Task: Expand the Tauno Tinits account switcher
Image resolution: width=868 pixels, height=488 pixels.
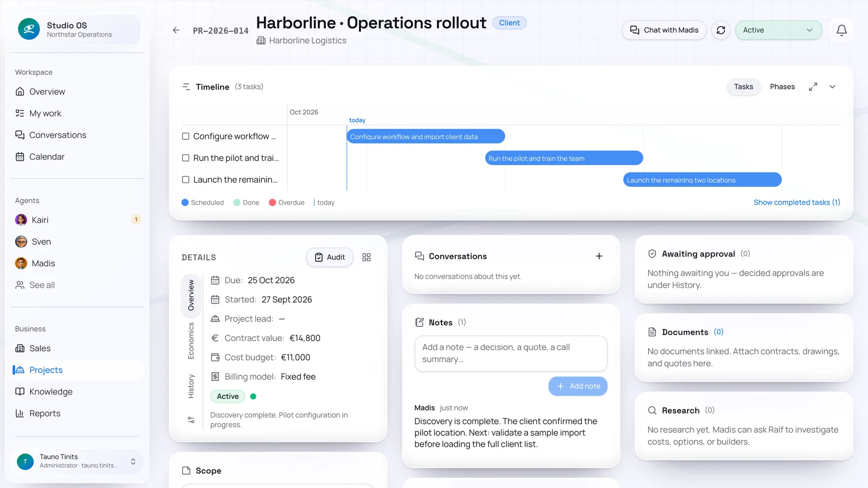Action: [133, 461]
